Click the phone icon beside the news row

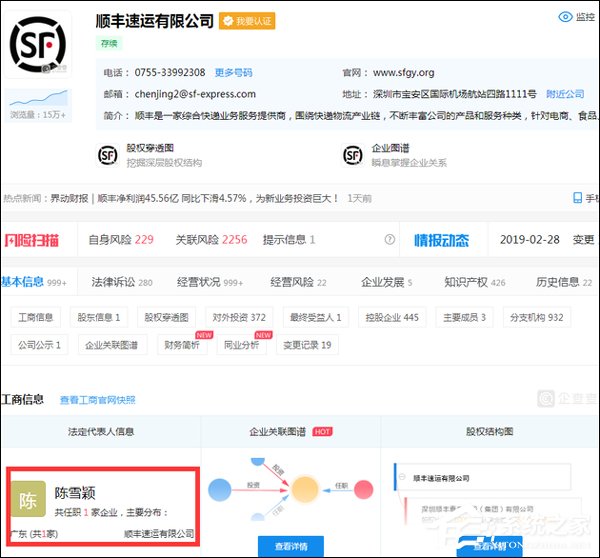pyautogui.click(x=577, y=198)
